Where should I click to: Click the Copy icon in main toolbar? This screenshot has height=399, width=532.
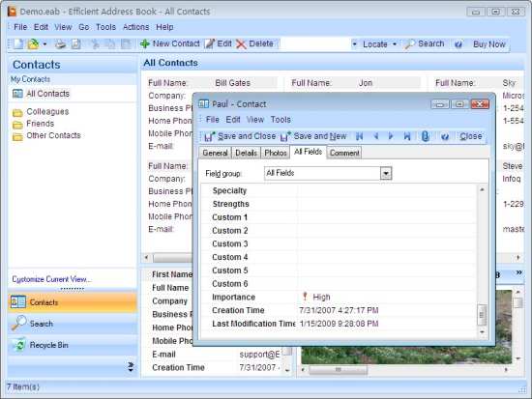[110, 44]
